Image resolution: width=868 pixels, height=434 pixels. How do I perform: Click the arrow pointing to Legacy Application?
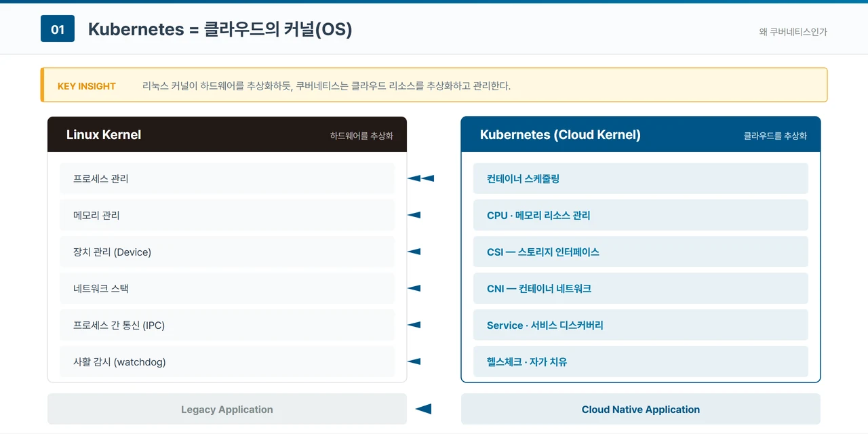(423, 409)
